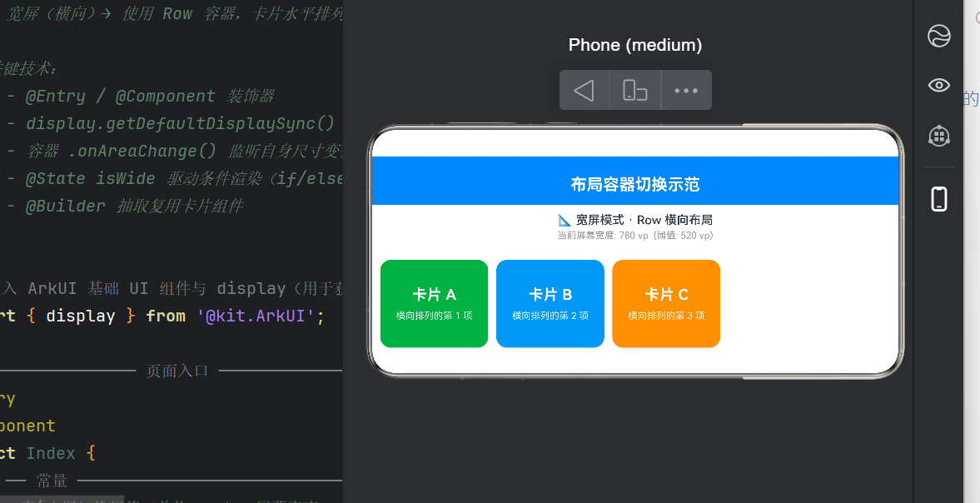The height and width of the screenshot is (503, 980).
Task: Click the 布局容器切换示范 title bar
Action: [635, 181]
